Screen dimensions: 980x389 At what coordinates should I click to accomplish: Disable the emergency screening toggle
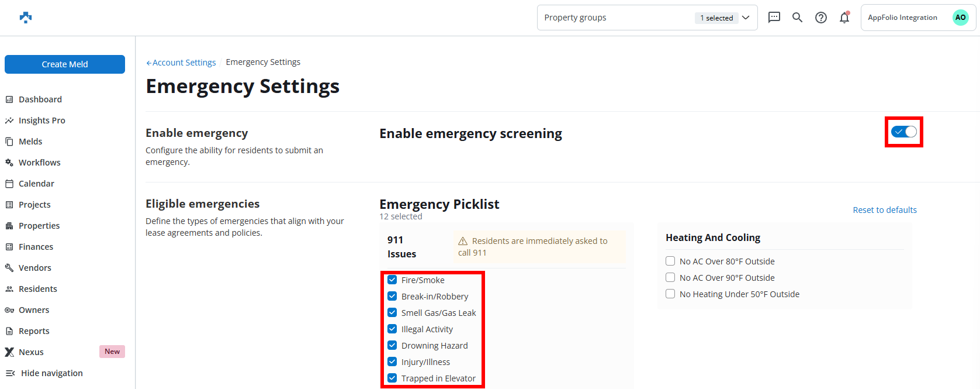pos(904,132)
